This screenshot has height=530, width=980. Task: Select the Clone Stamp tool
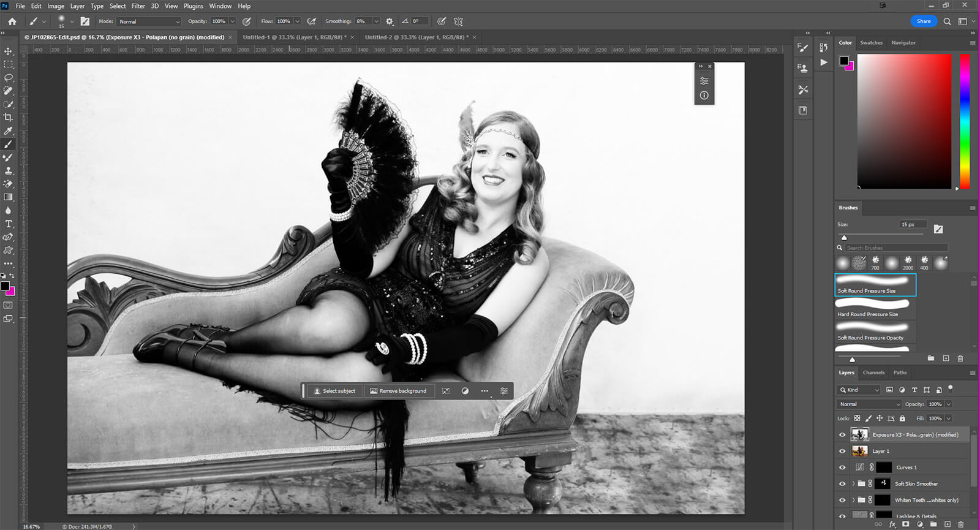pos(9,170)
